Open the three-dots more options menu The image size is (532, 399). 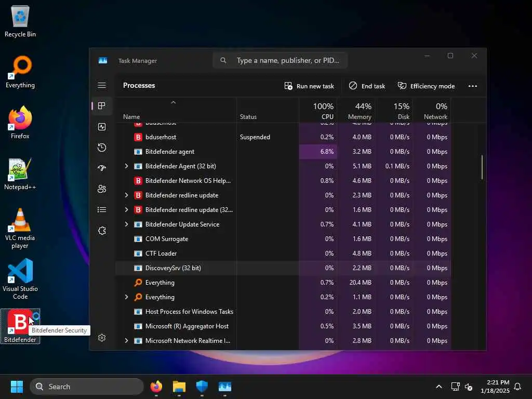(473, 86)
